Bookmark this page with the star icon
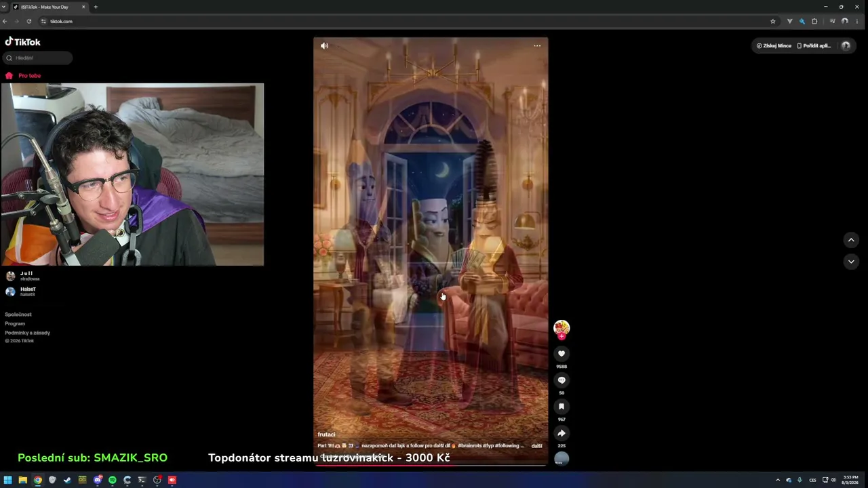The height and width of the screenshot is (488, 868). point(772,22)
